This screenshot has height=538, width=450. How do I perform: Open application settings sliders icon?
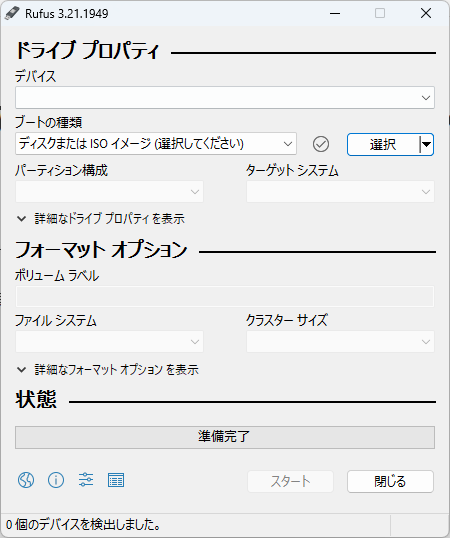tap(86, 480)
